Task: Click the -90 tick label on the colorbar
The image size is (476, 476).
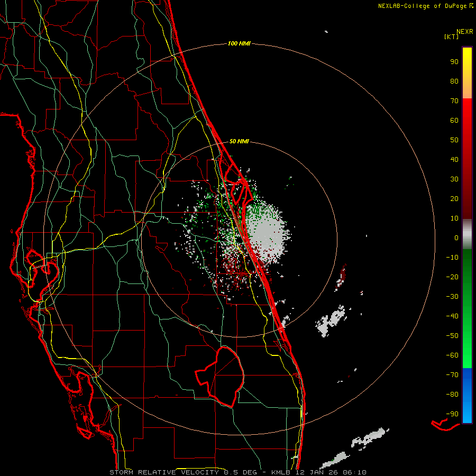Action: (452, 414)
